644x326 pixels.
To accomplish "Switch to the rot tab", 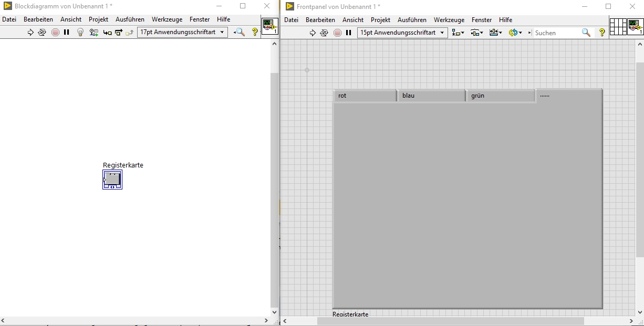I will coord(366,96).
